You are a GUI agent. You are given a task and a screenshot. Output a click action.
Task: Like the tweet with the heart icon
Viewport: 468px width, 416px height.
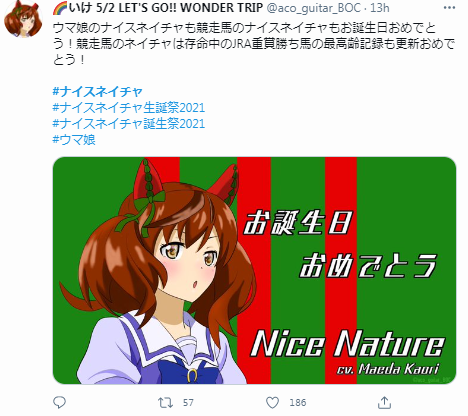[272, 403]
